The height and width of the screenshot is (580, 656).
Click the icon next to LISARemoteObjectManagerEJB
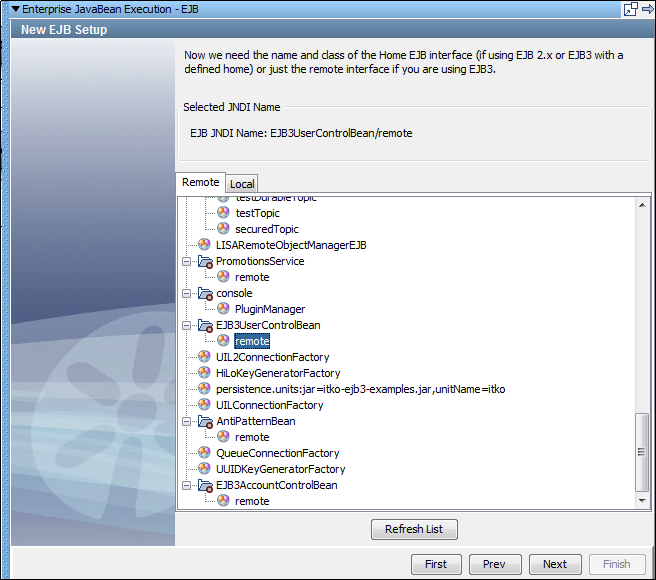click(x=204, y=244)
